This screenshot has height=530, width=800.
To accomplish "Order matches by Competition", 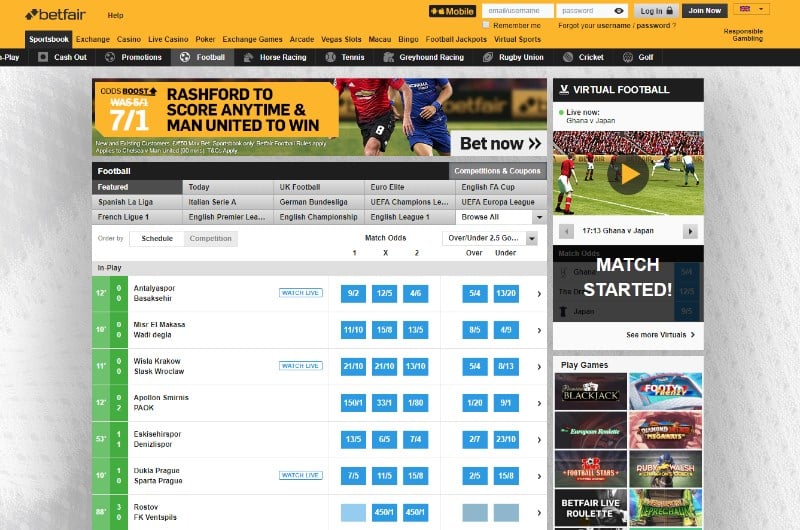I will click(x=211, y=238).
